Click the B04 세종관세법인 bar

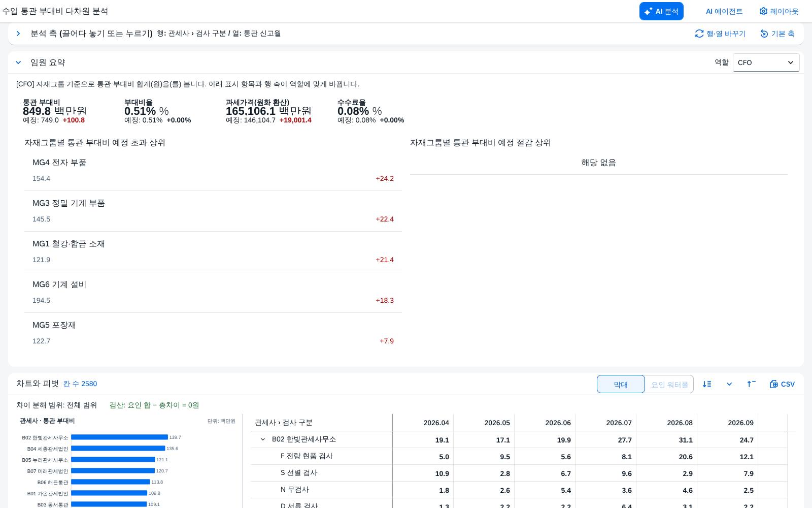click(118, 449)
